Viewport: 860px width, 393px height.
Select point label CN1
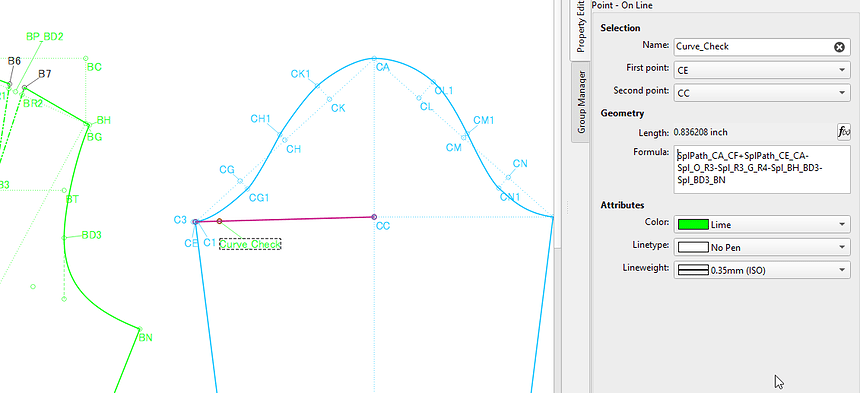[x=510, y=197]
